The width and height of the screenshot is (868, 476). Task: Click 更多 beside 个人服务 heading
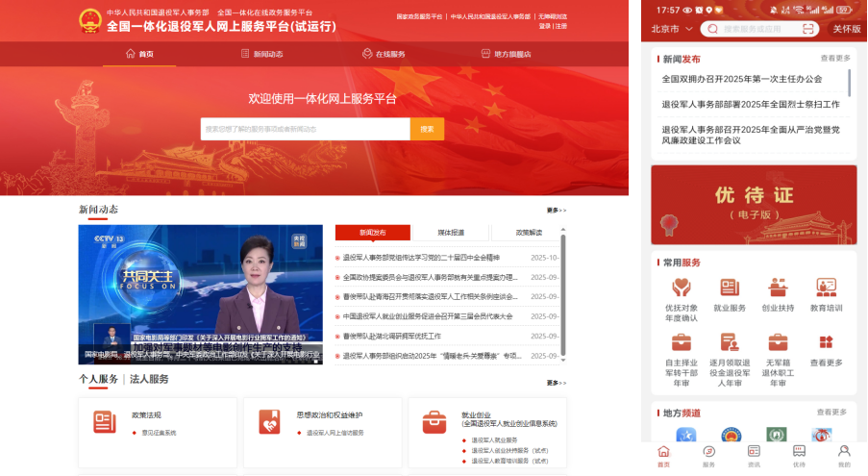click(x=557, y=383)
